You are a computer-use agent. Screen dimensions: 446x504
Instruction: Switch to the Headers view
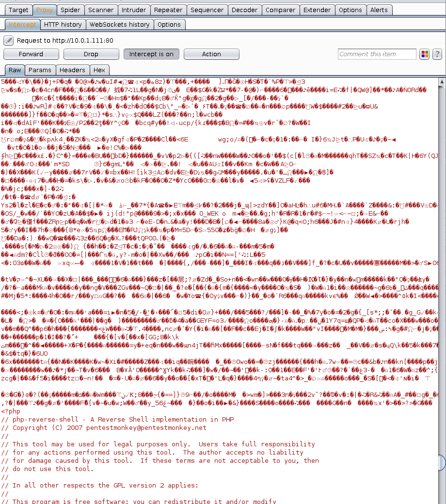(x=72, y=70)
